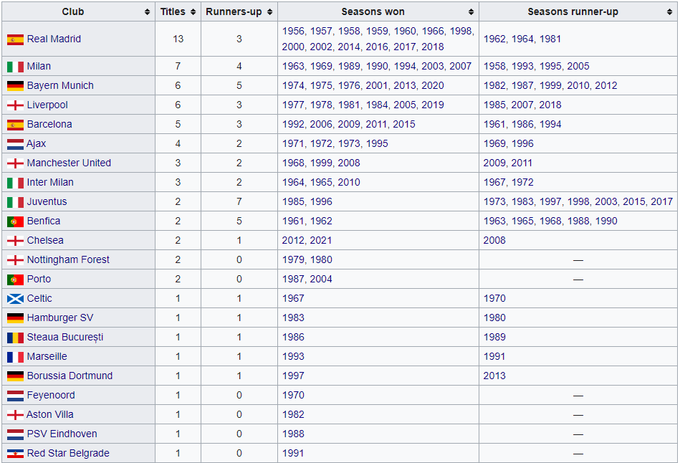680x463 pixels.
Task: Sort by Titles using header arrows
Action: coord(193,12)
